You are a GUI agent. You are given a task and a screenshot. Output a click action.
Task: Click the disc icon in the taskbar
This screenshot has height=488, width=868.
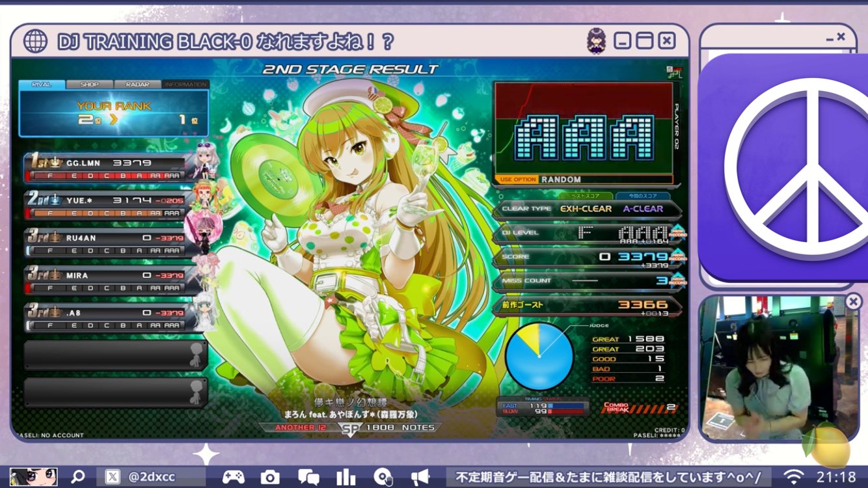point(383,477)
